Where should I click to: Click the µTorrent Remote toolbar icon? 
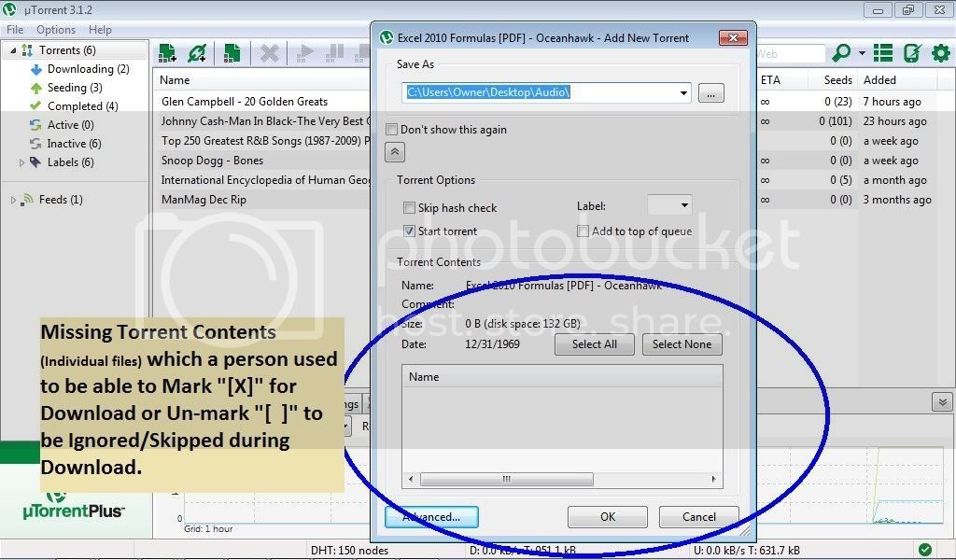912,53
